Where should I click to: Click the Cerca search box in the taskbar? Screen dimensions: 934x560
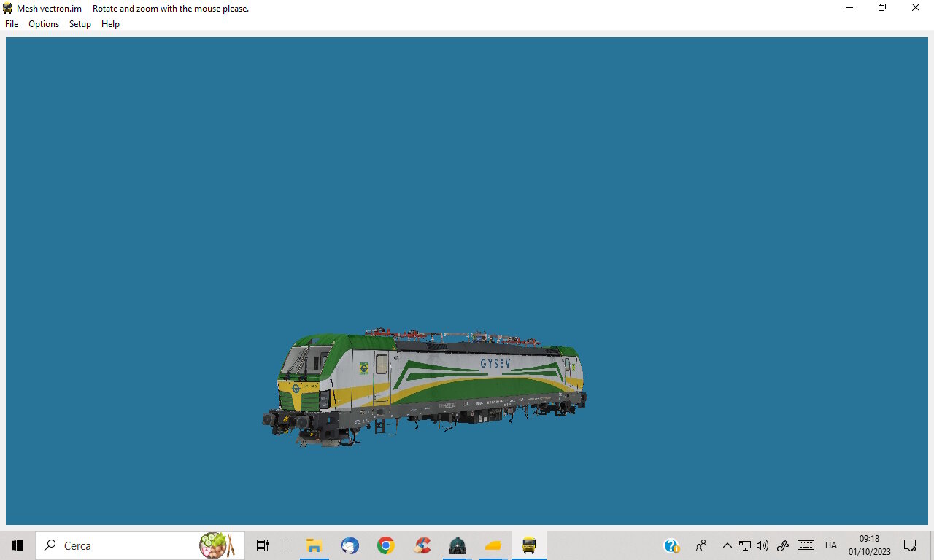tap(140, 545)
